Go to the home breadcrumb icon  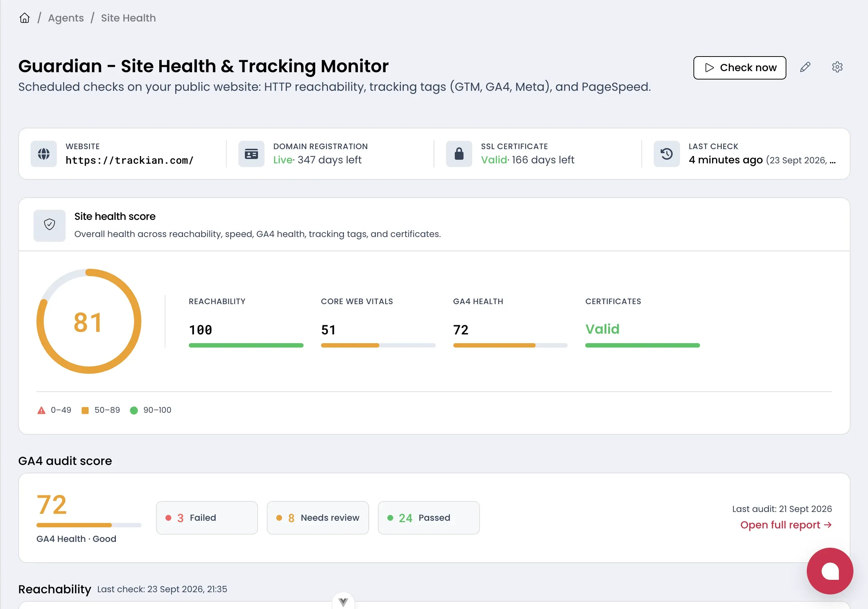(24, 18)
